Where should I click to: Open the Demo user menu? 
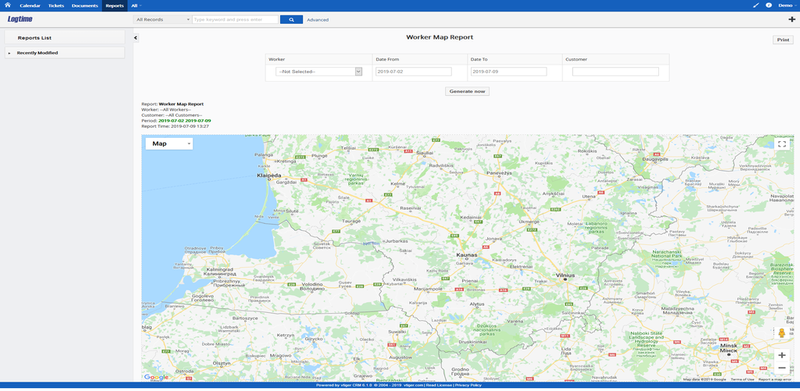click(x=787, y=5)
